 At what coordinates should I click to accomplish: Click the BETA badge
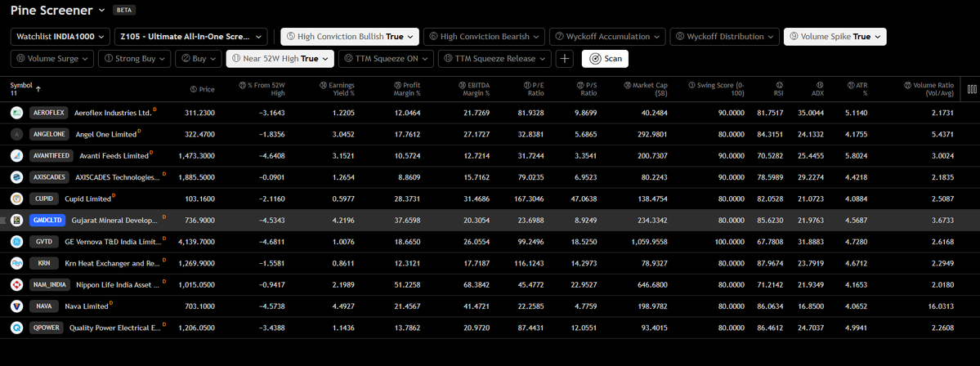[124, 11]
